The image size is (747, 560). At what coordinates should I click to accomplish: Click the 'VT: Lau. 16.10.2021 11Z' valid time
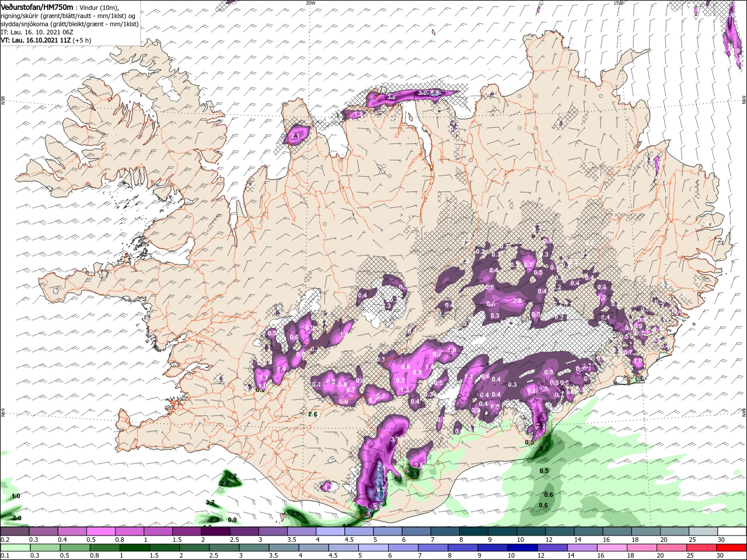pyautogui.click(x=36, y=40)
